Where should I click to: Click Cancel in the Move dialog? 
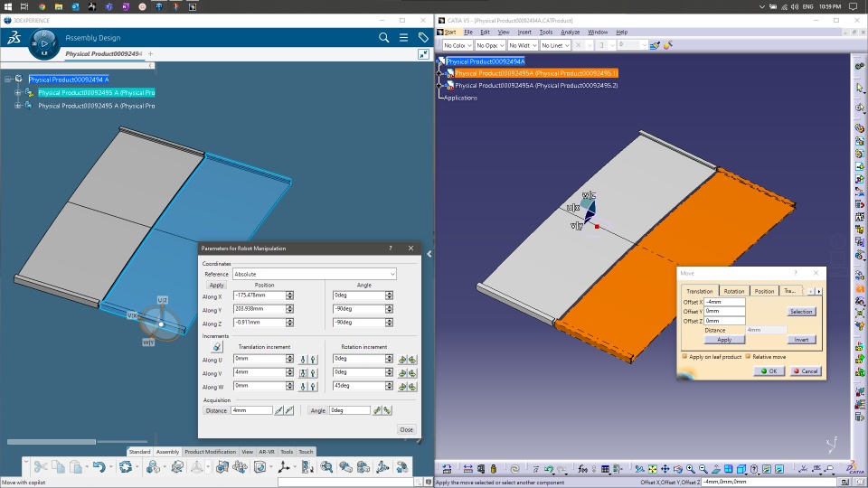pos(806,371)
